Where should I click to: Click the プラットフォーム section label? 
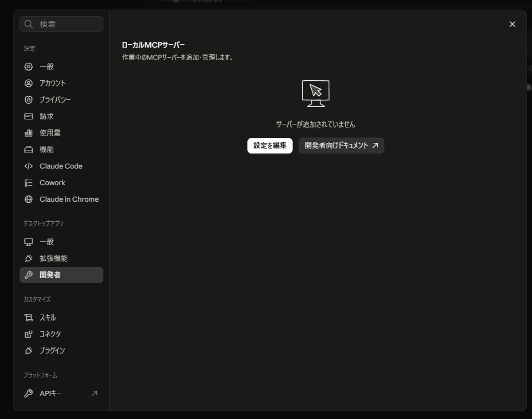coord(40,375)
